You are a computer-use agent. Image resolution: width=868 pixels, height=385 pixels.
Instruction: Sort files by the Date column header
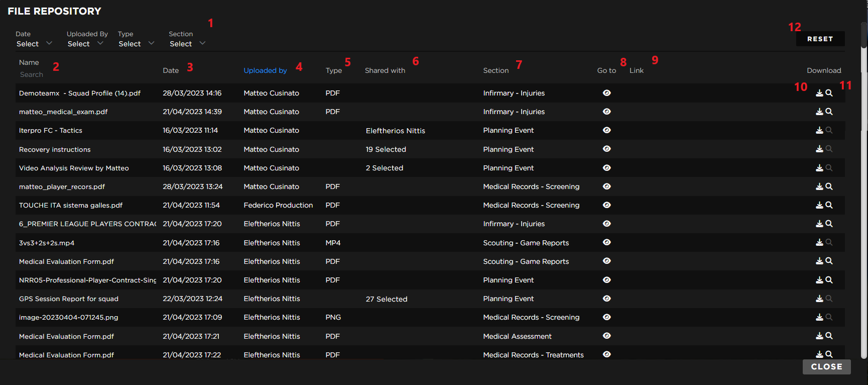click(x=171, y=70)
